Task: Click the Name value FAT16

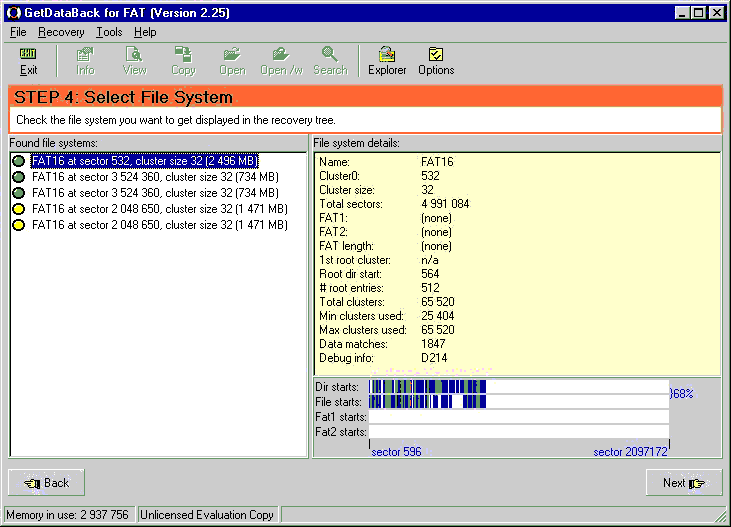Action: click(x=437, y=162)
